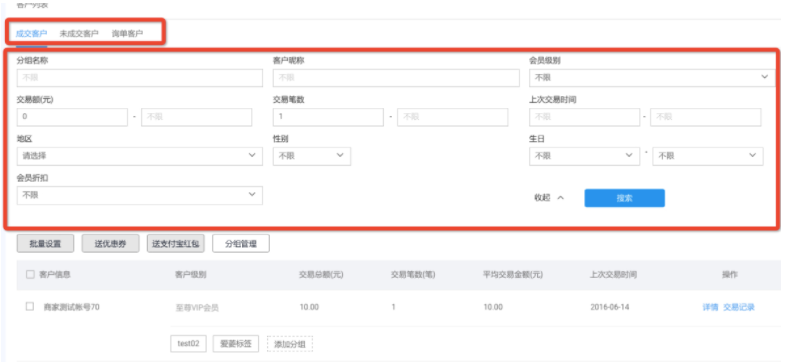Switch to the 未成交客户 tab
Viewport: 785px width, 363px height.
tap(79, 34)
